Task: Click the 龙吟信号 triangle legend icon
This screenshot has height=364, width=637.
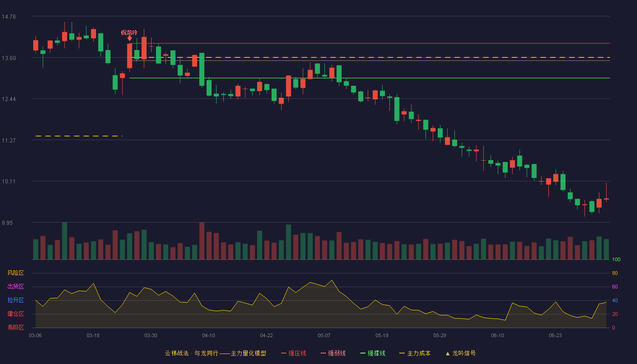Action: pyautogui.click(x=447, y=354)
